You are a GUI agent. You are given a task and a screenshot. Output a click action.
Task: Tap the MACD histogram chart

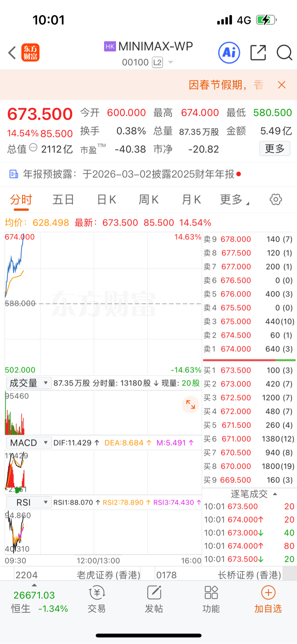click(x=103, y=472)
